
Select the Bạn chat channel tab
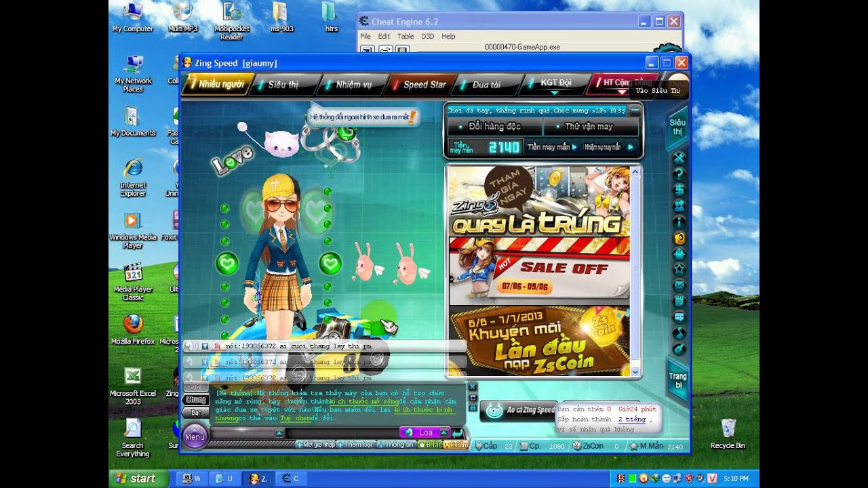point(195,412)
